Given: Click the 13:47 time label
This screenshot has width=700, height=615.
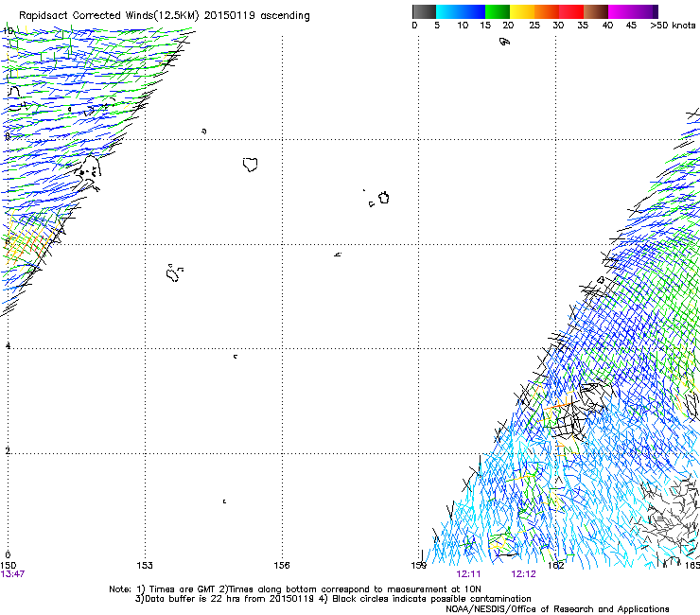Looking at the screenshot, I should click(12, 574).
